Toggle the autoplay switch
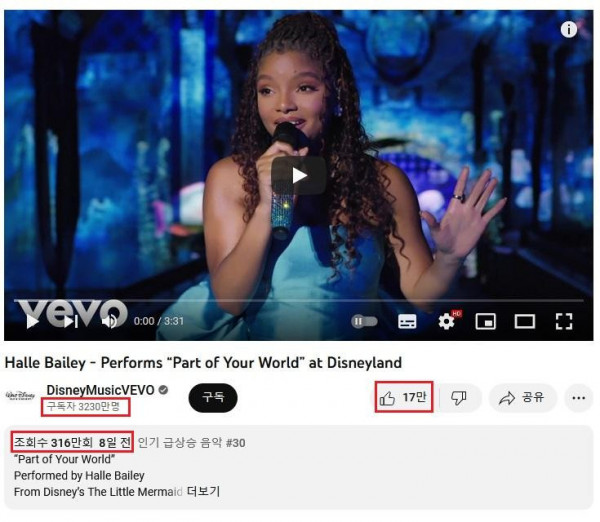The height and width of the screenshot is (522, 600). point(364,321)
